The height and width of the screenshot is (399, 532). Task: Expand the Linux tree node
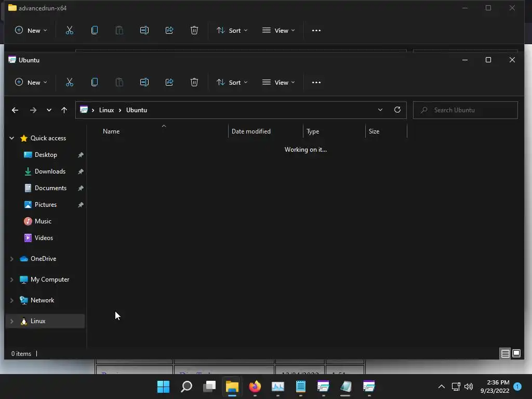tap(12, 321)
